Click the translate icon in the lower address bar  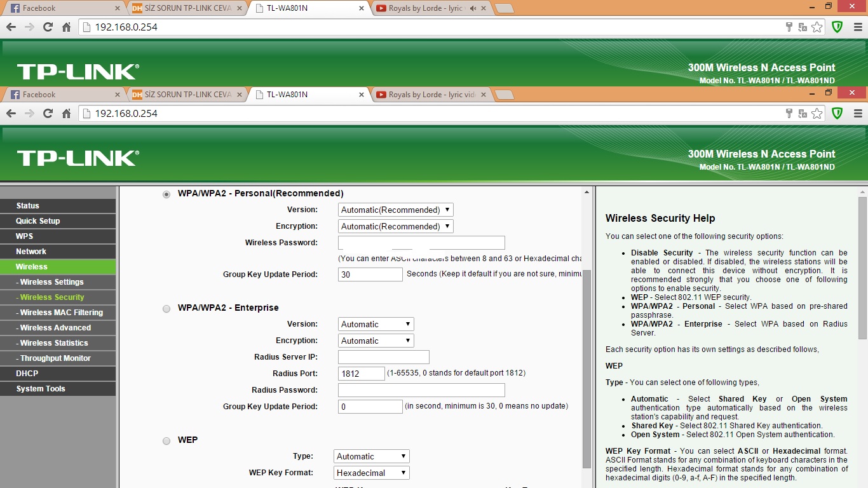(x=803, y=114)
